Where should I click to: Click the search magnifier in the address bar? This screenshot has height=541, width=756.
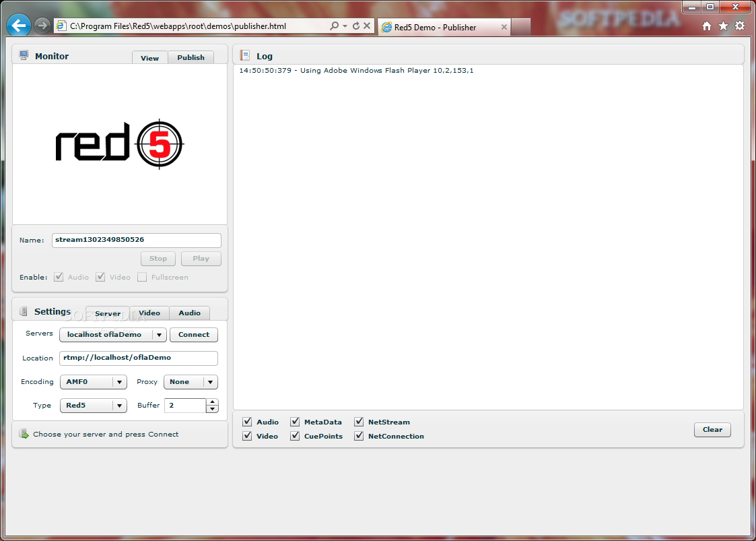pos(334,26)
